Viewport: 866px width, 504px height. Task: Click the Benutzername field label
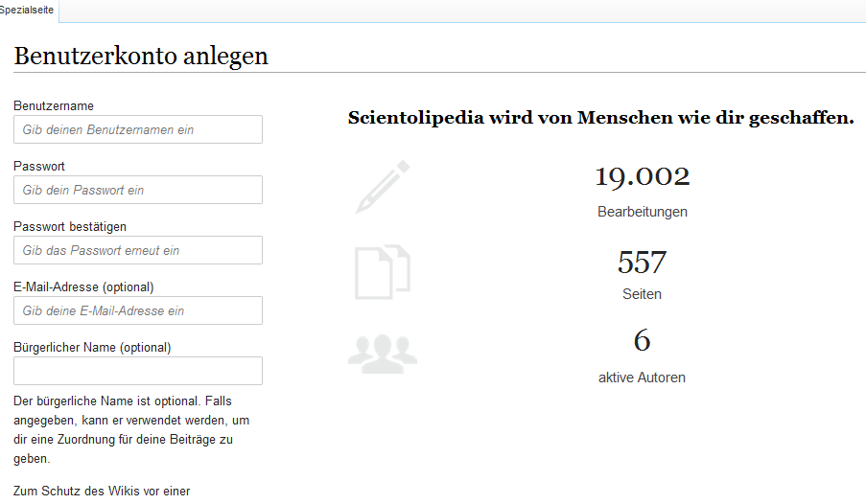pos(54,106)
